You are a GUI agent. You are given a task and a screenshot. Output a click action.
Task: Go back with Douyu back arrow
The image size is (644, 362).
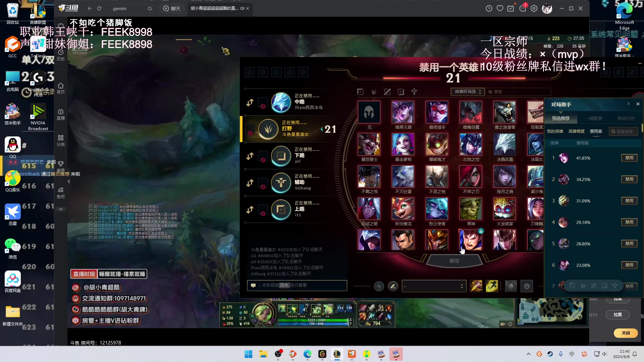coord(90,8)
